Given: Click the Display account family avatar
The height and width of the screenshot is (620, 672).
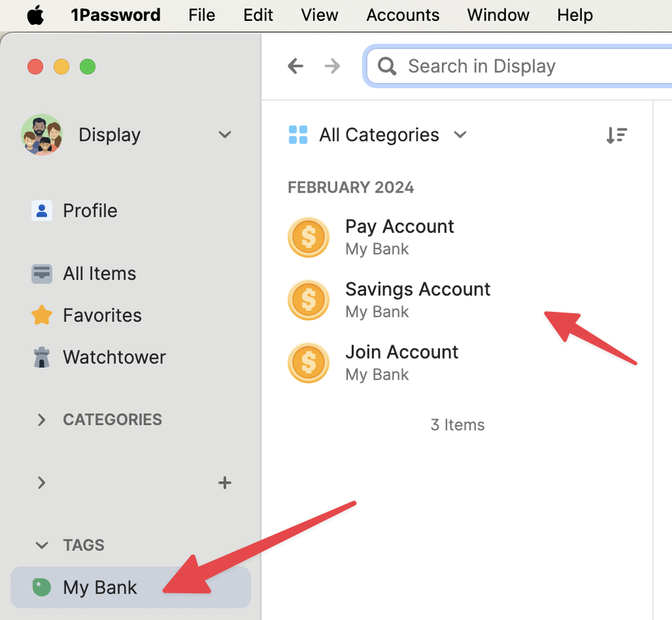Looking at the screenshot, I should [x=42, y=135].
